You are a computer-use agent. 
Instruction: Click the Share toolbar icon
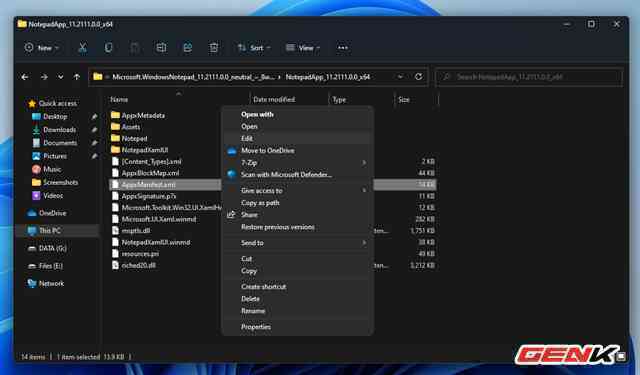(187, 48)
